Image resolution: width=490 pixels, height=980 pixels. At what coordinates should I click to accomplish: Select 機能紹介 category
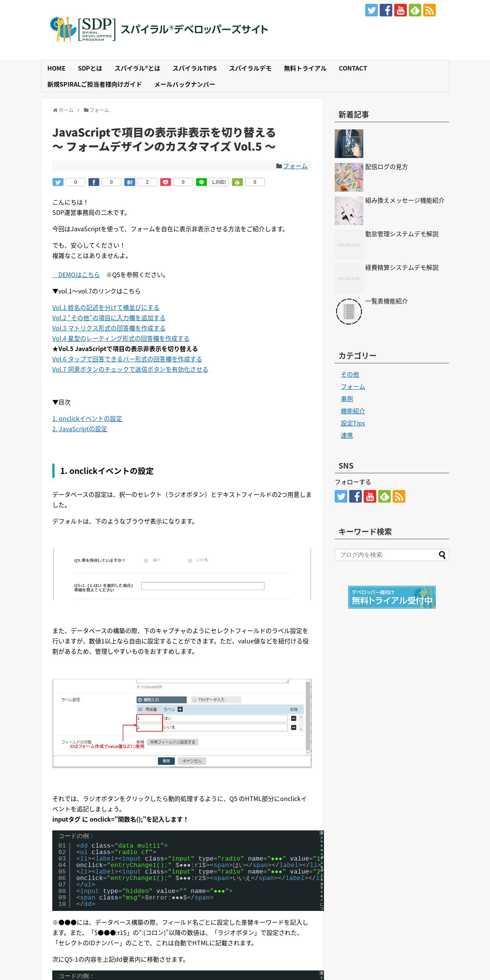coord(353,411)
